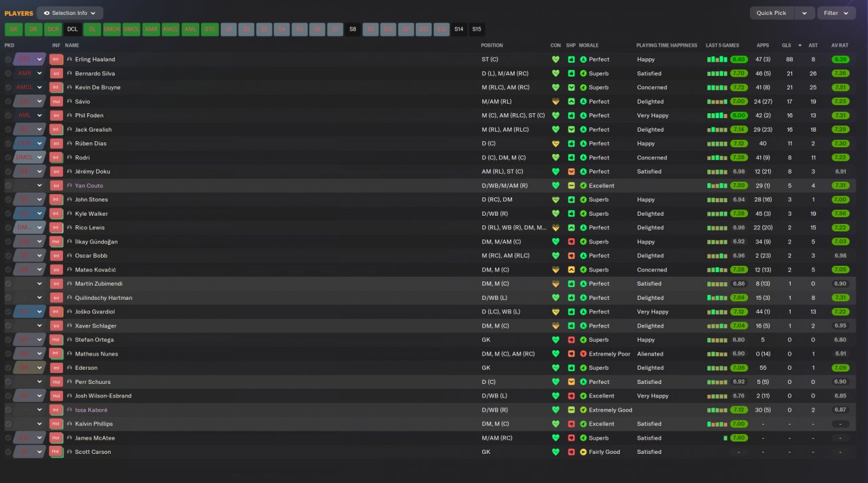Image resolution: width=868 pixels, height=483 pixels.
Task: Click Rico Lewis' yellow condition heart
Action: pos(556,228)
